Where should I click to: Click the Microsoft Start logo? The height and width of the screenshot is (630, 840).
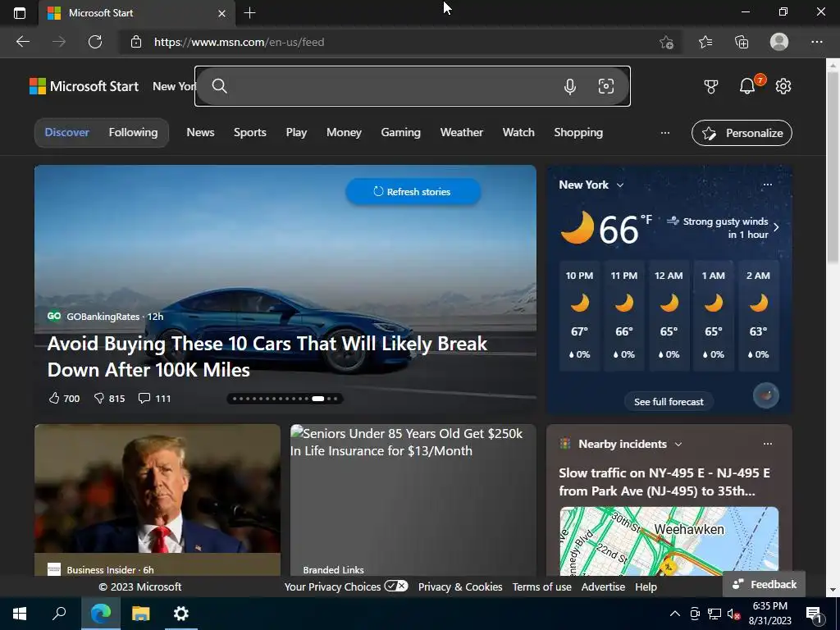tap(84, 86)
